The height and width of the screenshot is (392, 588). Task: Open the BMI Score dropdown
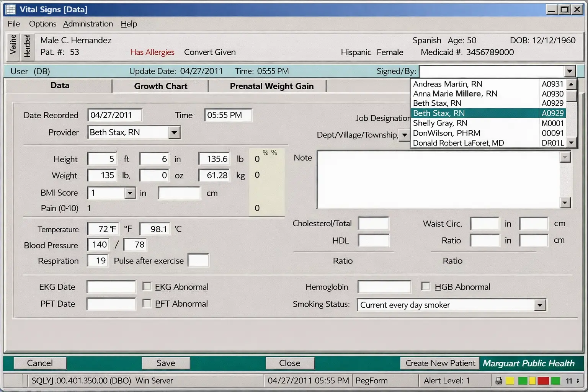pyautogui.click(x=130, y=193)
